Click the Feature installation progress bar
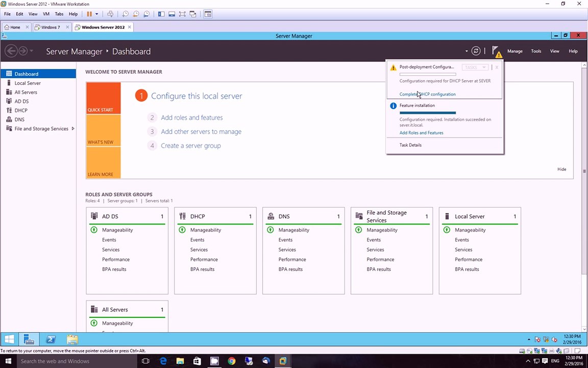This screenshot has width=588, height=368. (x=428, y=112)
